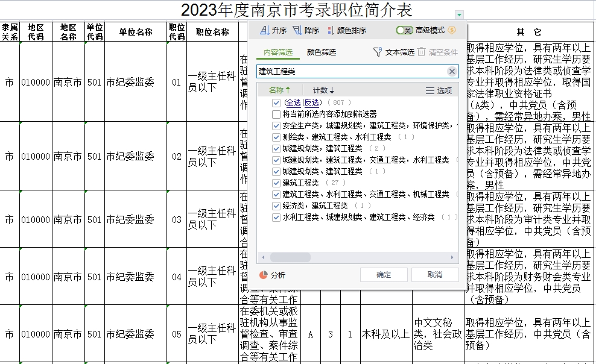Uncheck the select-all checkbox (807)
The width and height of the screenshot is (596, 364).
point(276,103)
